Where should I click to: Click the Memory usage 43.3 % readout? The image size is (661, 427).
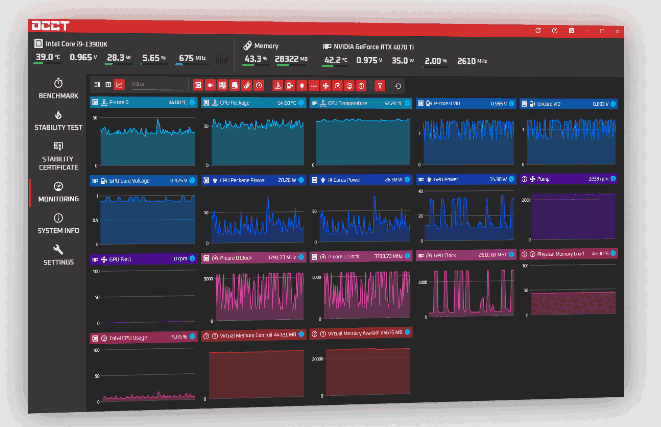[256, 59]
